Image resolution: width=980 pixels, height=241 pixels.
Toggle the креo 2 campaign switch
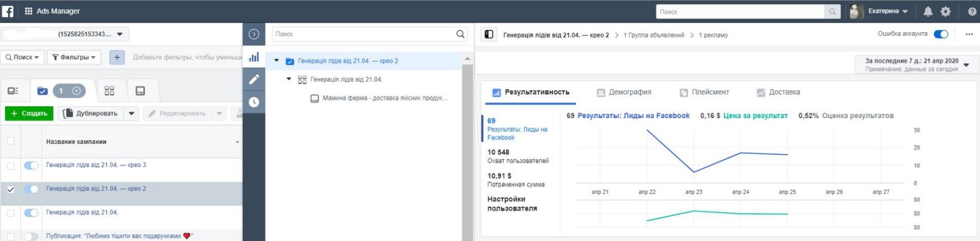click(31, 189)
